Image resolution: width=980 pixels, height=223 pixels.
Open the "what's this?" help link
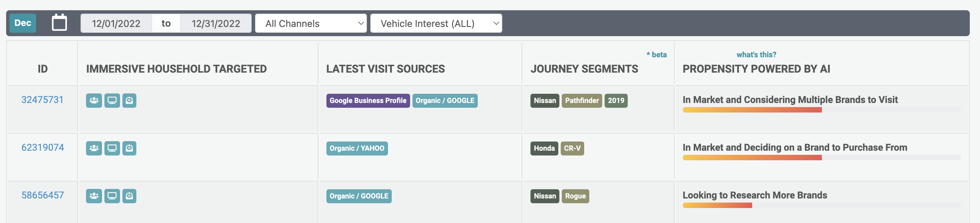(756, 55)
